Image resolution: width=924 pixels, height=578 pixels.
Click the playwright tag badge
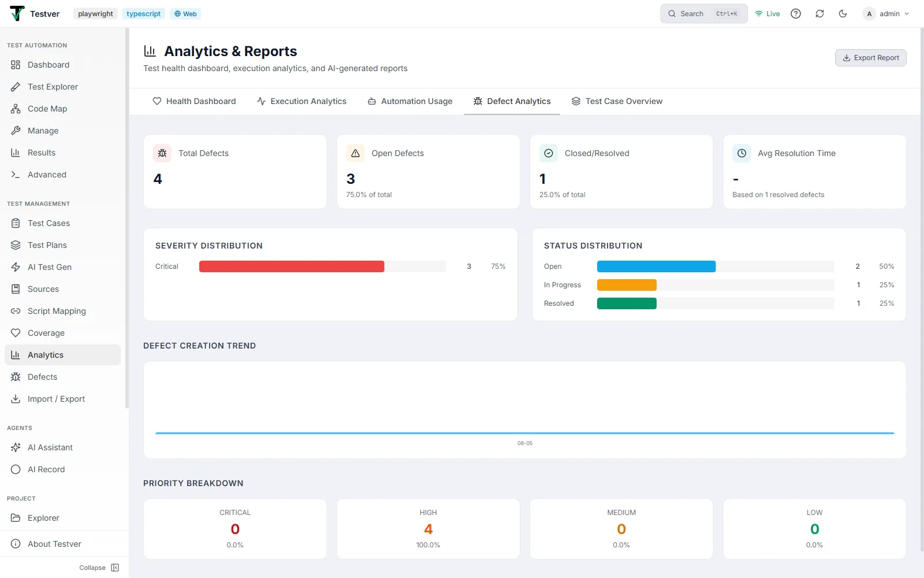[95, 14]
